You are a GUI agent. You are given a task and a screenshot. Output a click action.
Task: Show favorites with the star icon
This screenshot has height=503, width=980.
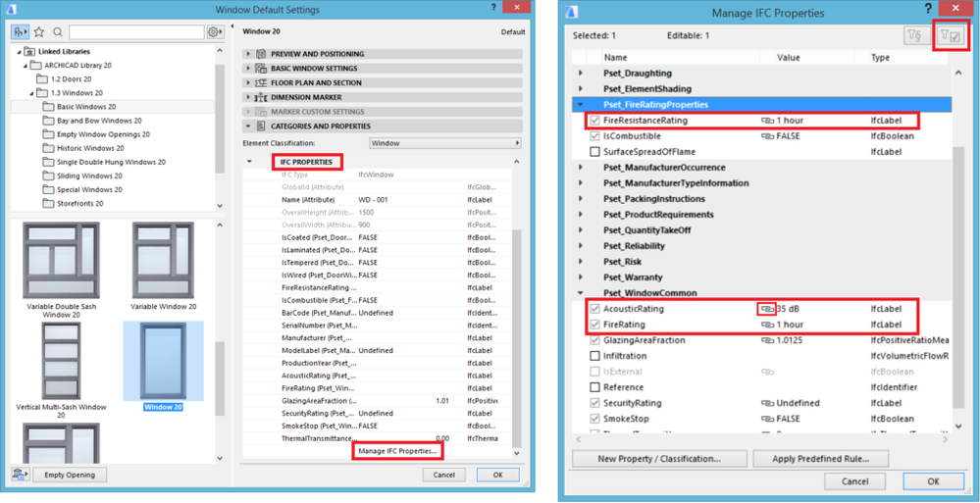coord(39,32)
